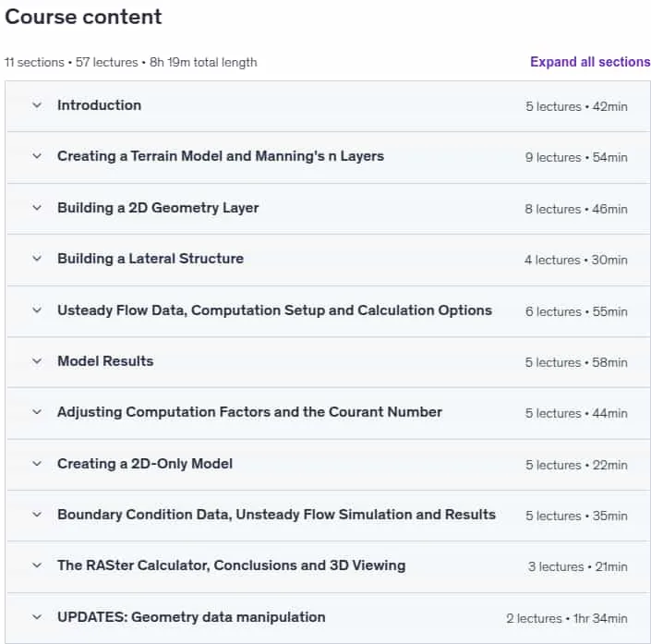Expand chevron for Boundary Condition Data section
The height and width of the screenshot is (644, 651).
pyautogui.click(x=37, y=515)
